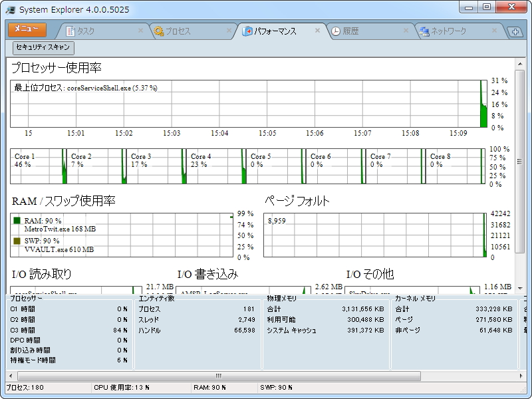Select the Core 5 graph
Image resolution: width=532 pixels, height=399 pixels.
276,166
